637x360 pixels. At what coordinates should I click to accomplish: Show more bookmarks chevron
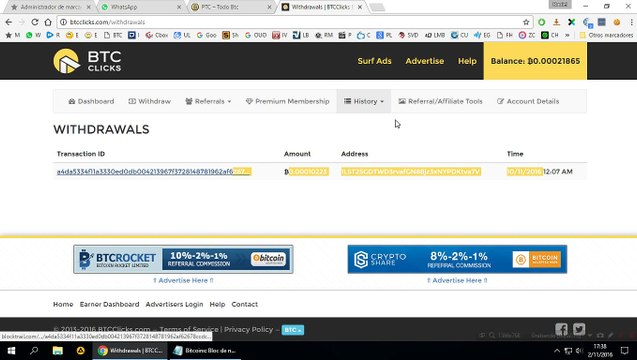(567, 35)
